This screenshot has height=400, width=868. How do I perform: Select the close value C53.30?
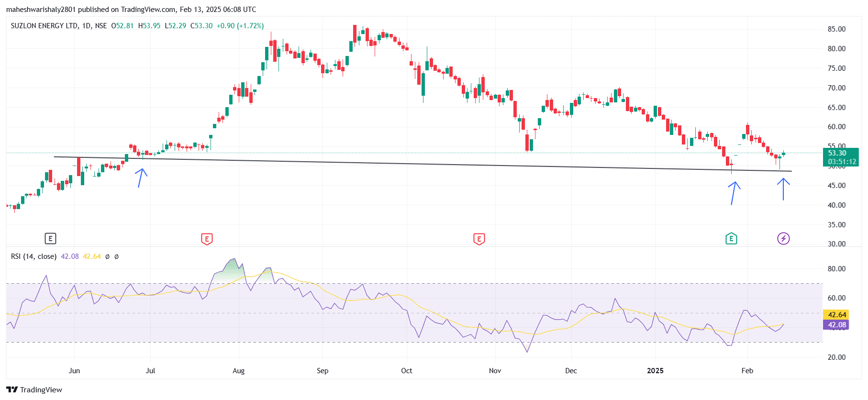[x=201, y=26]
